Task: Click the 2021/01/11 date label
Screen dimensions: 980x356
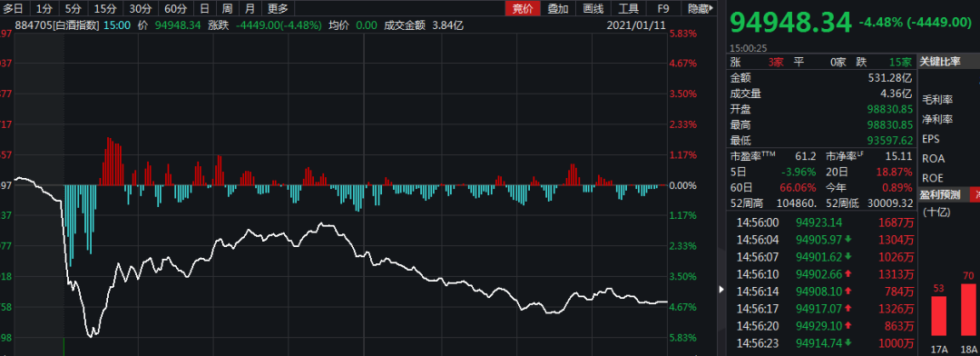Action: (x=637, y=25)
